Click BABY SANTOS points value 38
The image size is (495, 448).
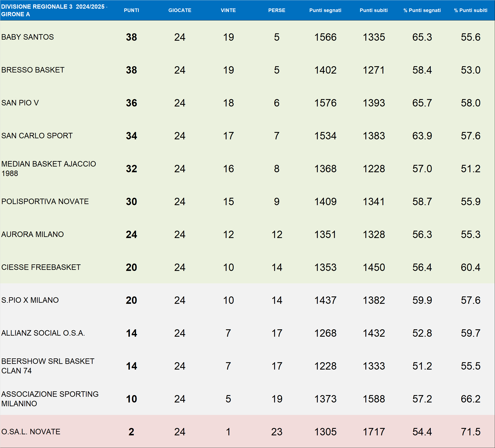(131, 37)
